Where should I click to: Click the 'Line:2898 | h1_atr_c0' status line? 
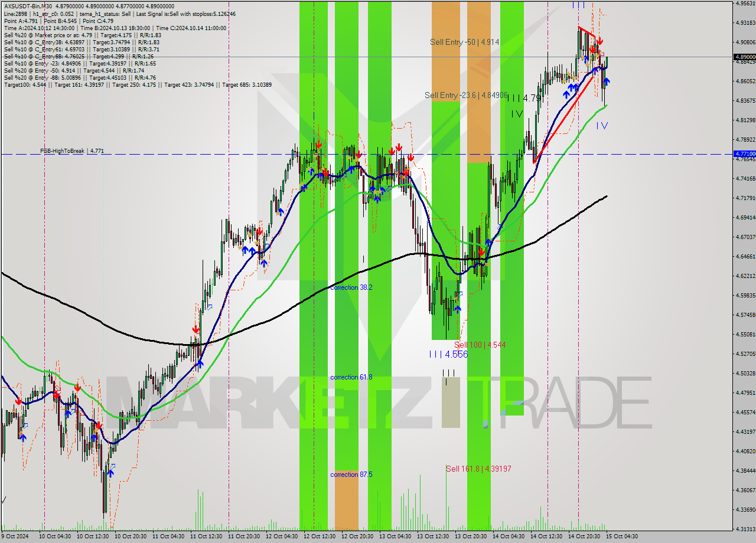[120, 14]
